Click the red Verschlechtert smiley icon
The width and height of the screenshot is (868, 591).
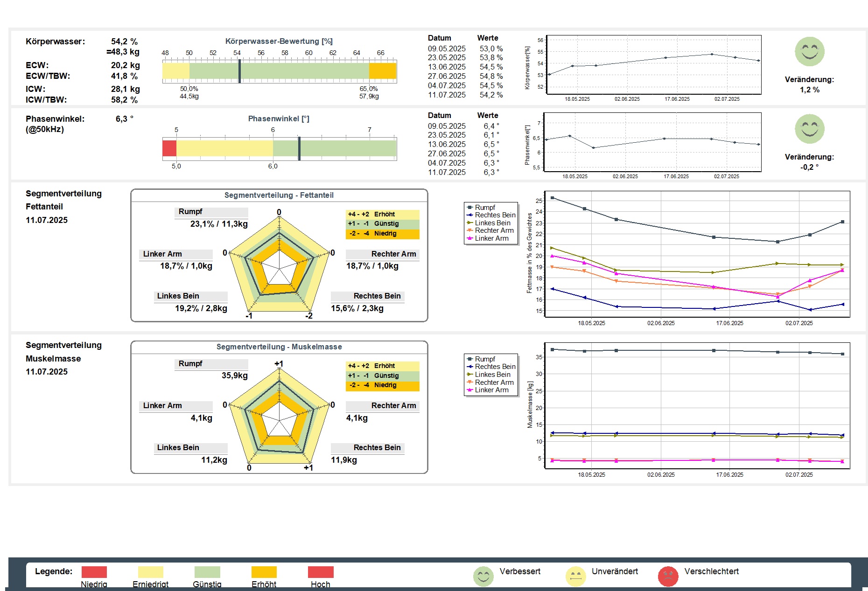668,576
